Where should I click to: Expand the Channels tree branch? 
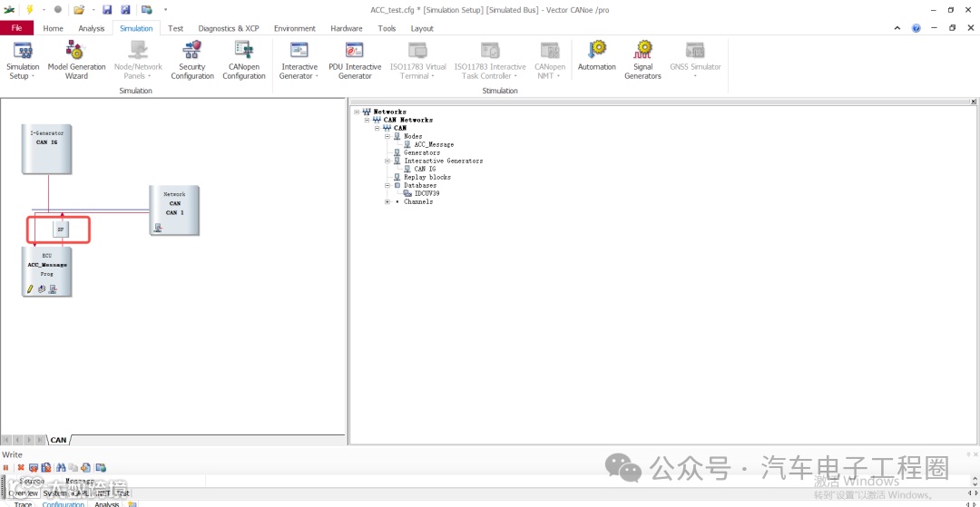click(387, 201)
